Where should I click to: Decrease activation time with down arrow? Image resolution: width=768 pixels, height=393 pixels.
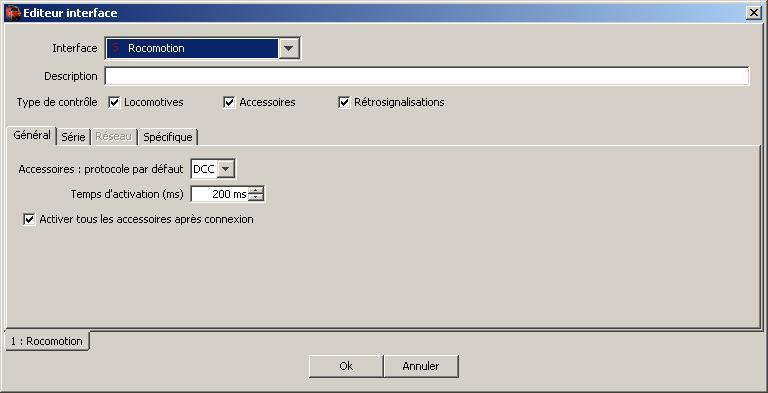(x=255, y=198)
